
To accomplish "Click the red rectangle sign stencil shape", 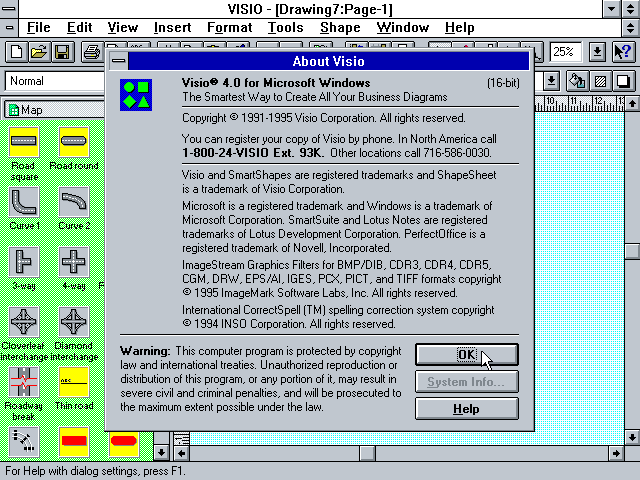I will 74,442.
